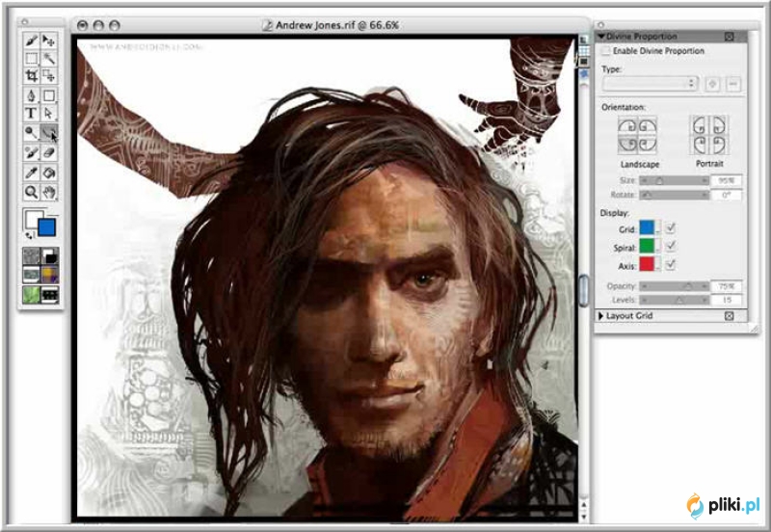Expand the Layout Grid panel

click(600, 316)
